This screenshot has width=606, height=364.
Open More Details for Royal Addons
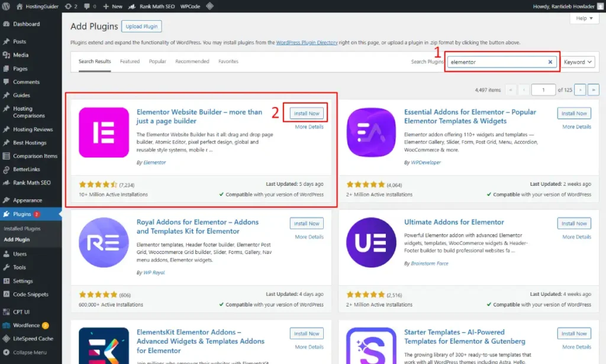click(x=309, y=237)
